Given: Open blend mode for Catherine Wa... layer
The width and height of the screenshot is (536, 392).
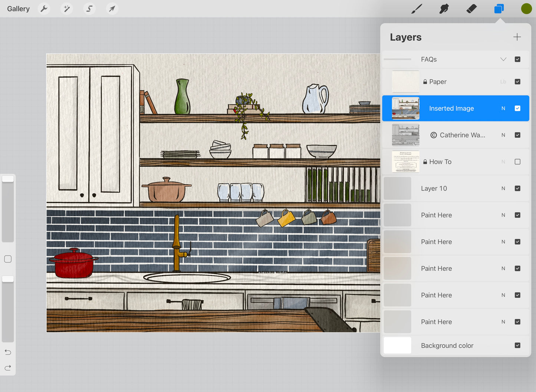Looking at the screenshot, I should click(503, 135).
